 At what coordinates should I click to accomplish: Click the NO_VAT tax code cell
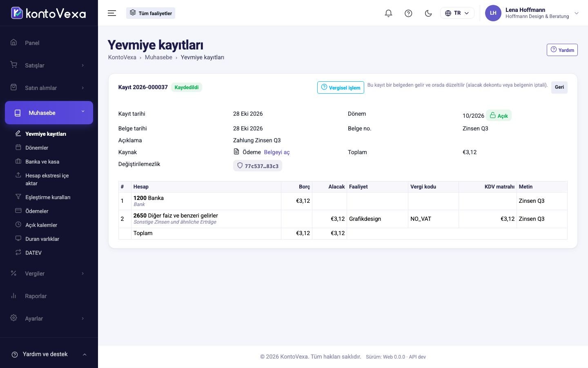[x=433, y=219]
